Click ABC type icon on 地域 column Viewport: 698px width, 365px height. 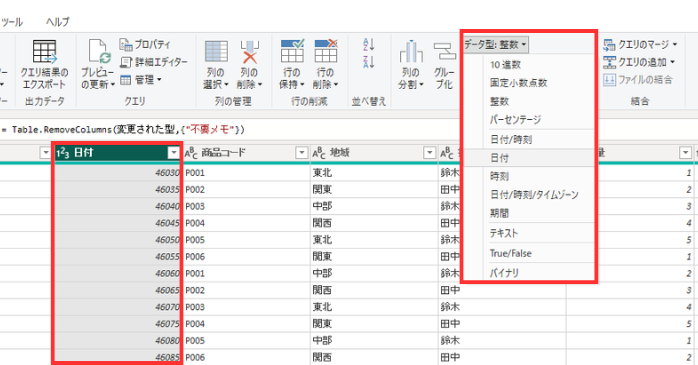click(x=319, y=153)
